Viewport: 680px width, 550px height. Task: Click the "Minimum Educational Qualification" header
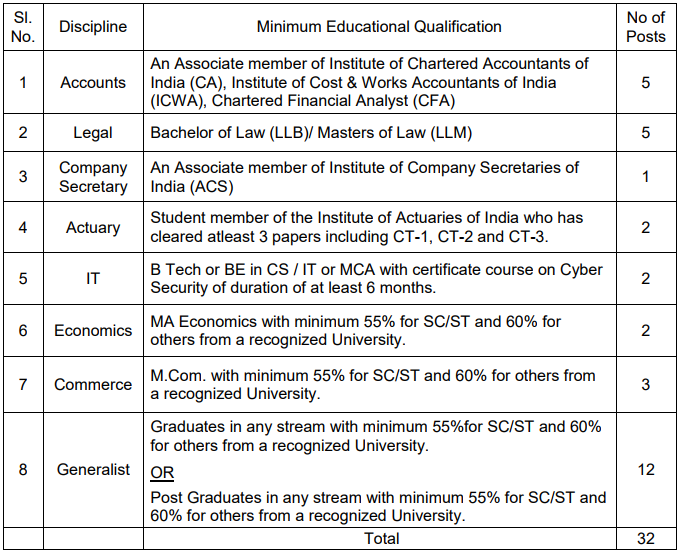(379, 27)
